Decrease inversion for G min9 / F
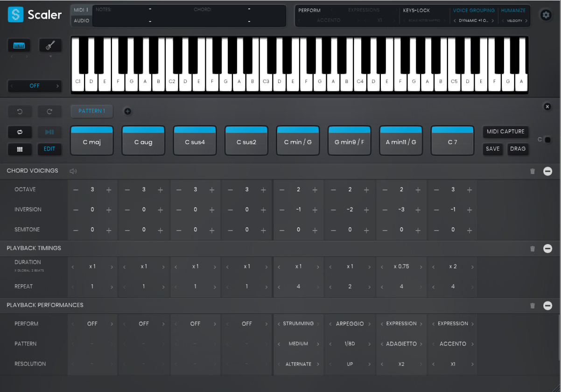 (x=334, y=210)
